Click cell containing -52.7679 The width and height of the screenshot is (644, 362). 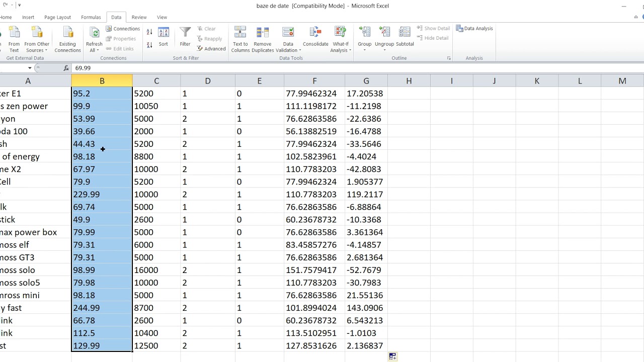tap(366, 270)
